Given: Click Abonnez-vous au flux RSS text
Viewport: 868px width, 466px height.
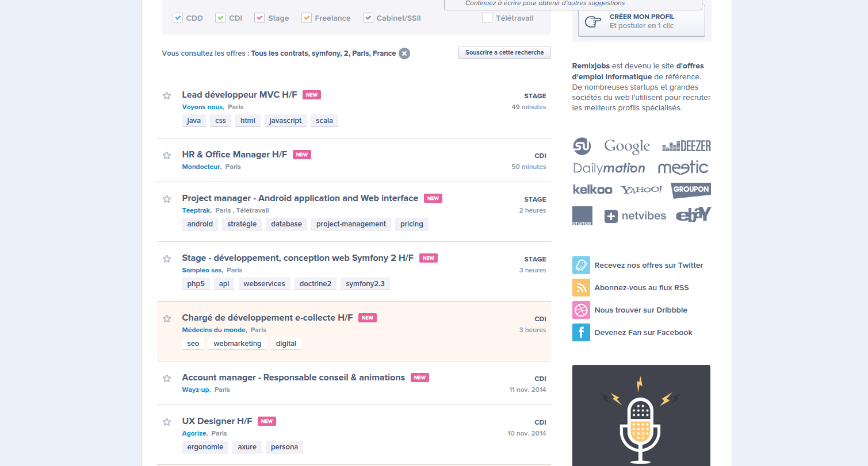Looking at the screenshot, I should point(641,288).
